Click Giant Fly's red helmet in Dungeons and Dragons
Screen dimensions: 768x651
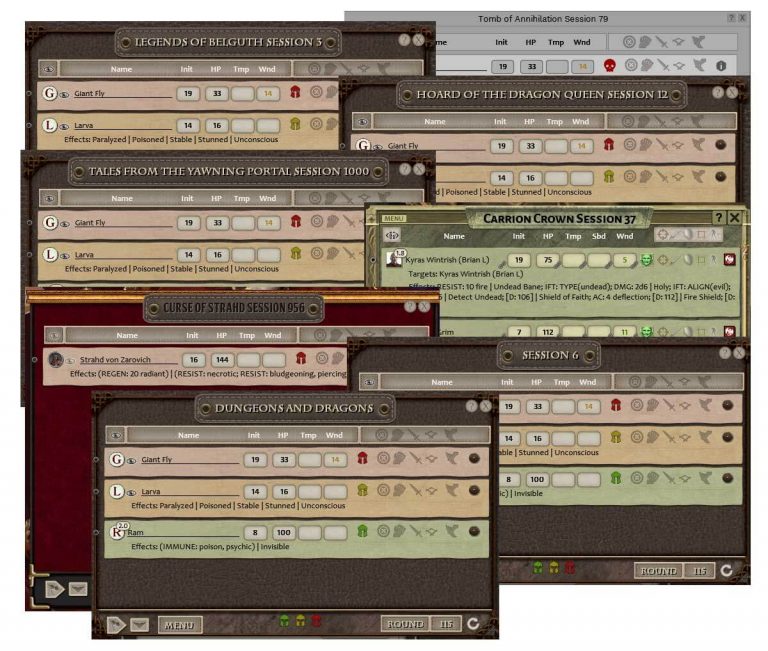(362, 458)
